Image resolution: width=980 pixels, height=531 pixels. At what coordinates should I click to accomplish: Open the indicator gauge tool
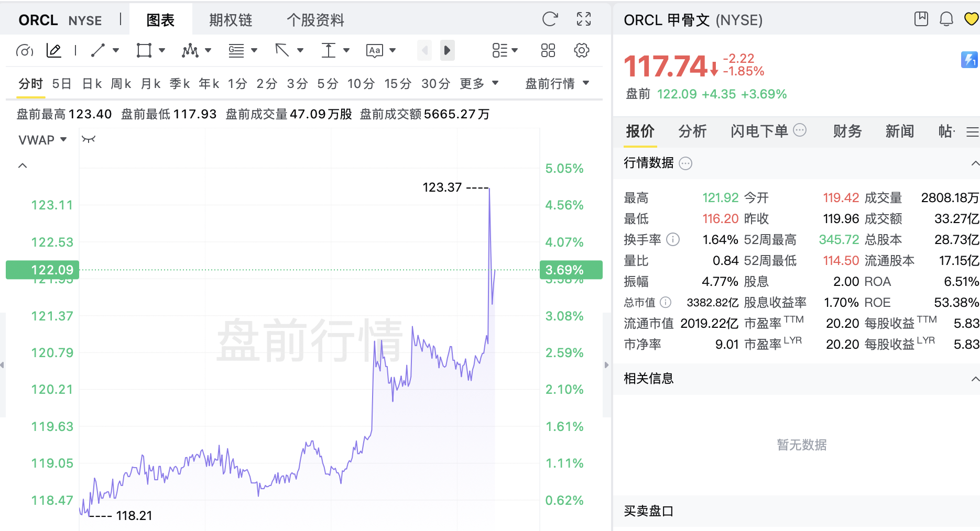(x=25, y=50)
